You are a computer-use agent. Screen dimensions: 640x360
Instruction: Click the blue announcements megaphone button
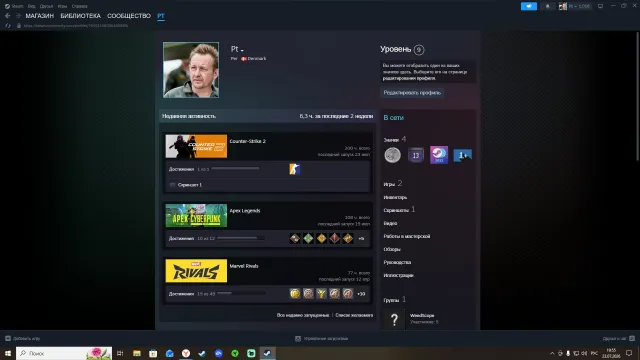pyautogui.click(x=529, y=6)
